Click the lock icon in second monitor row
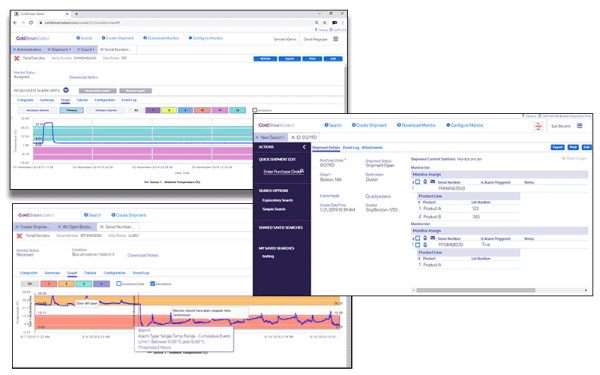Image resolution: width=600 pixels, height=375 pixels. (x=425, y=245)
